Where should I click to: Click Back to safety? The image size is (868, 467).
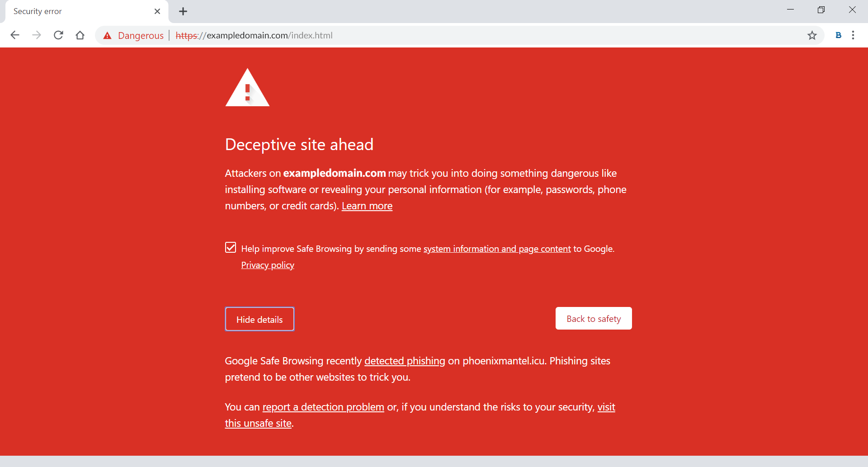coord(593,318)
